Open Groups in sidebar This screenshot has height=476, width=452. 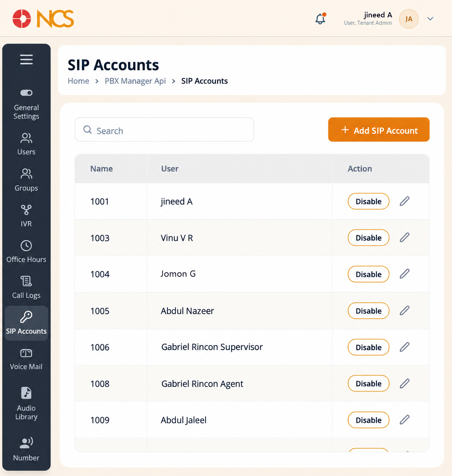click(x=26, y=180)
